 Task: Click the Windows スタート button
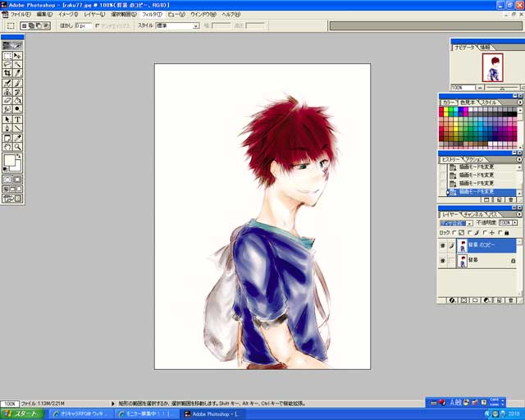point(22,413)
